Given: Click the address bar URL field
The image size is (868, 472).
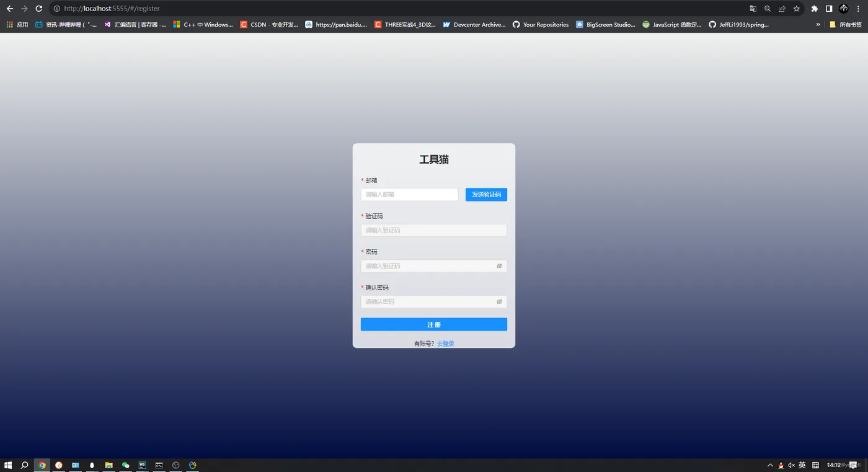Looking at the screenshot, I should [x=397, y=9].
